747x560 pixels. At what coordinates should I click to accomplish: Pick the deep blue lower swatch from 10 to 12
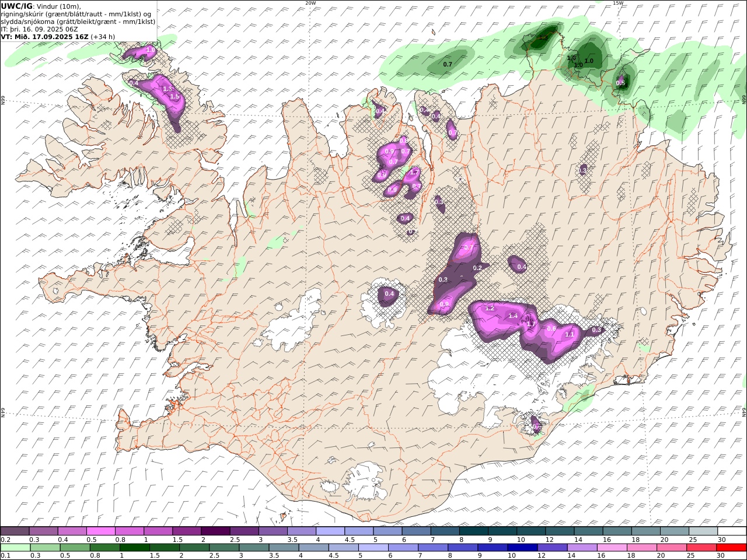(522, 548)
